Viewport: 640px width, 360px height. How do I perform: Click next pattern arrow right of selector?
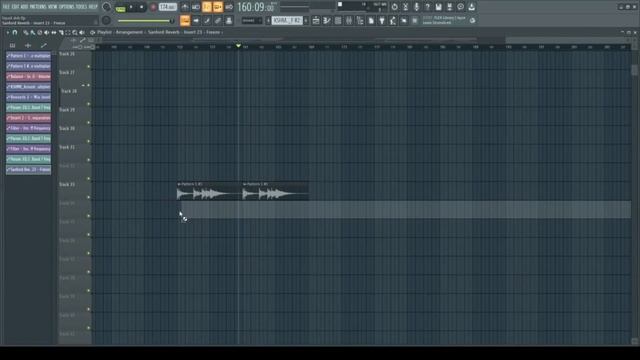tap(306, 20)
